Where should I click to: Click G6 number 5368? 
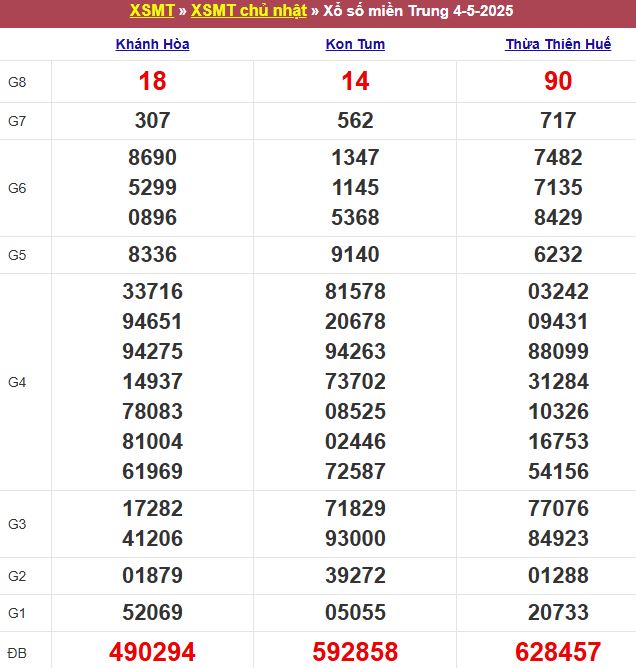(355, 217)
